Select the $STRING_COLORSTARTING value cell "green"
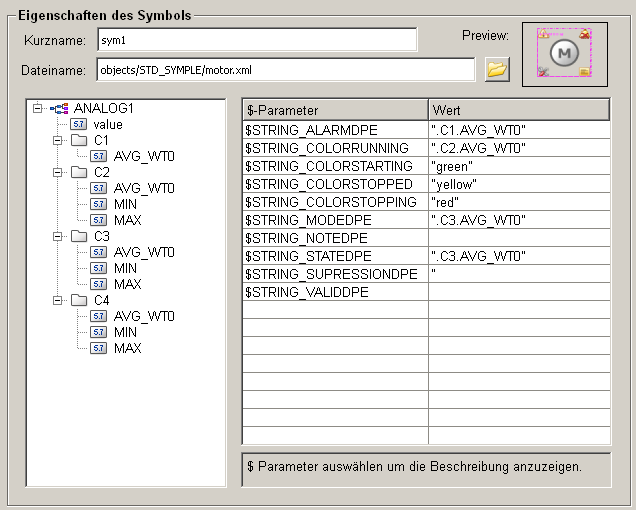Image resolution: width=636 pixels, height=510 pixels. (518, 166)
